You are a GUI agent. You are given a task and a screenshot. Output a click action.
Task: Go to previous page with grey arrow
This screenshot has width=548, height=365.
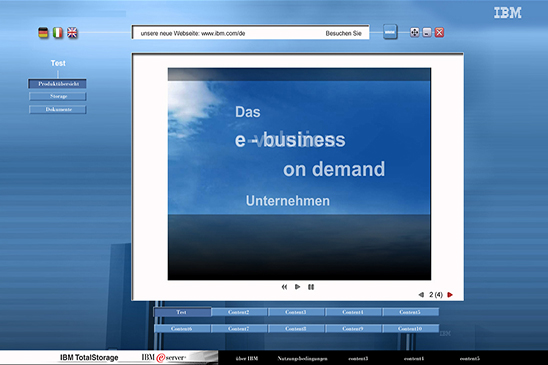tap(421, 295)
